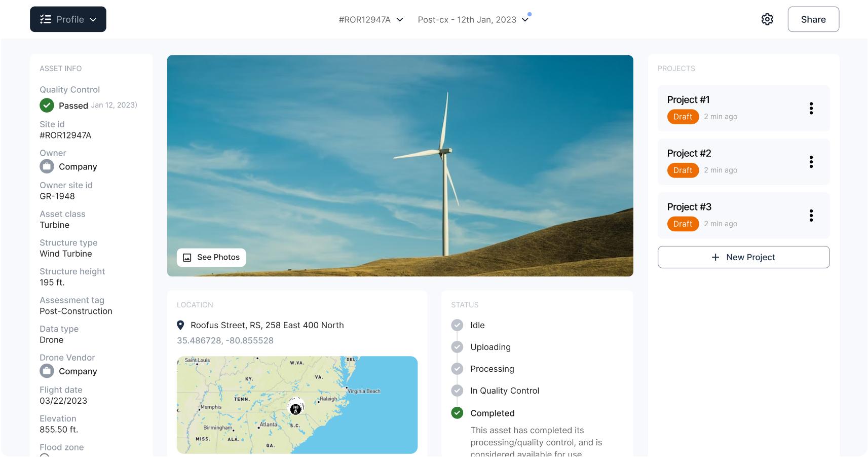Click the Passed date Jan 12, 2023

click(114, 105)
